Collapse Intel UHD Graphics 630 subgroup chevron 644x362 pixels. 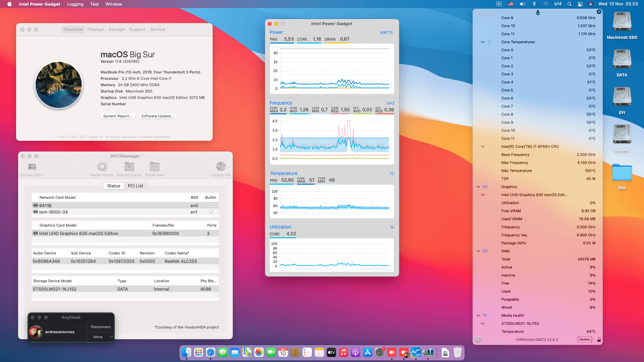click(x=483, y=195)
